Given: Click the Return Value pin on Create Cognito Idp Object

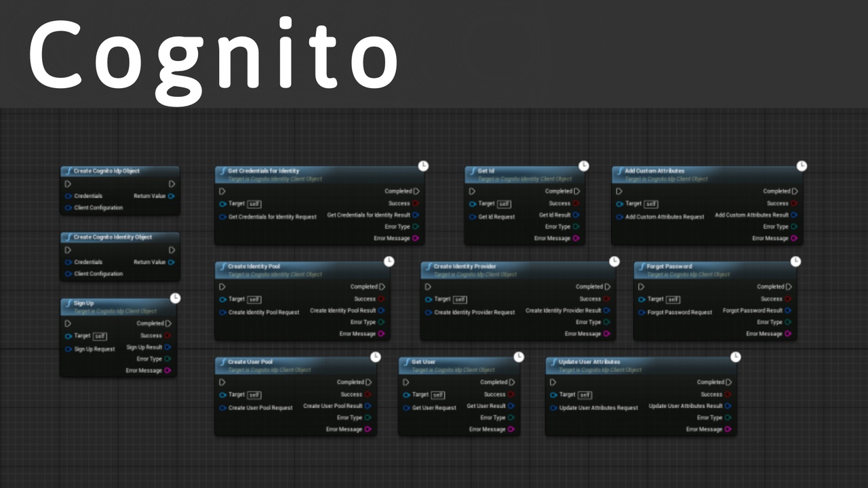Looking at the screenshot, I should click(x=171, y=196).
